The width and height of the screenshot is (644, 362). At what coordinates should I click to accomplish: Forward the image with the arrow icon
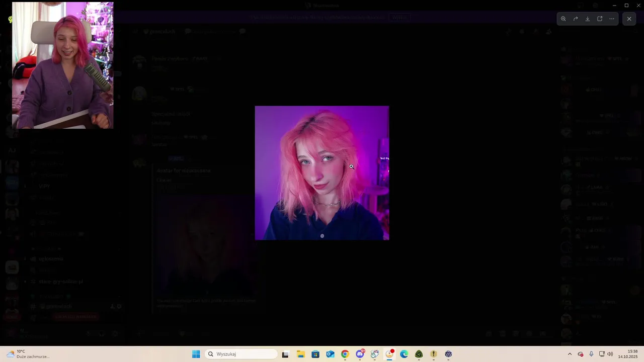click(x=576, y=19)
